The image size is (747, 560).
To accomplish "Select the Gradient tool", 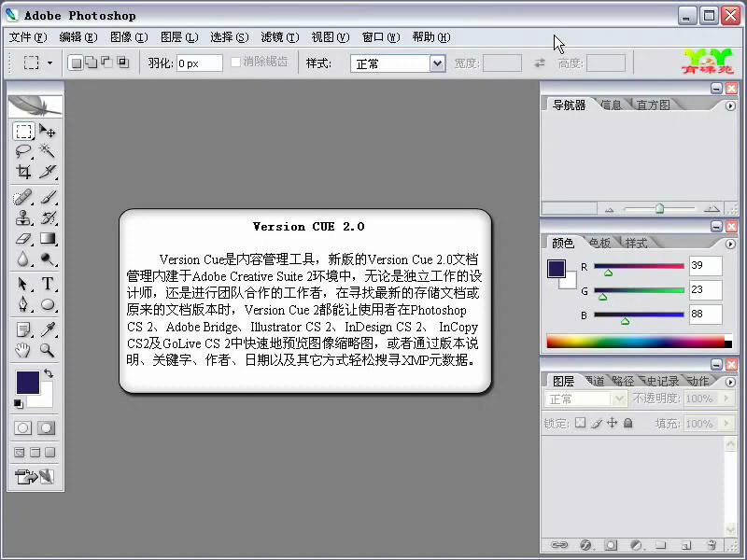I will 48,238.
